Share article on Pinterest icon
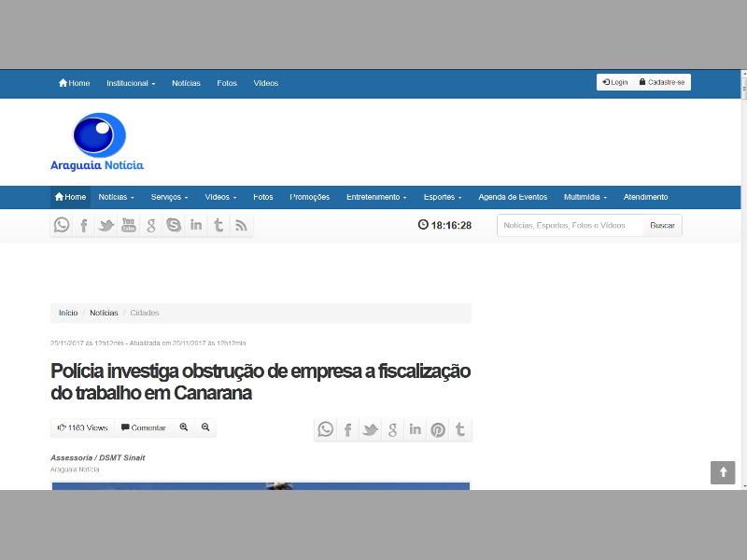Screen dimensions: 747x560 tap(438, 429)
